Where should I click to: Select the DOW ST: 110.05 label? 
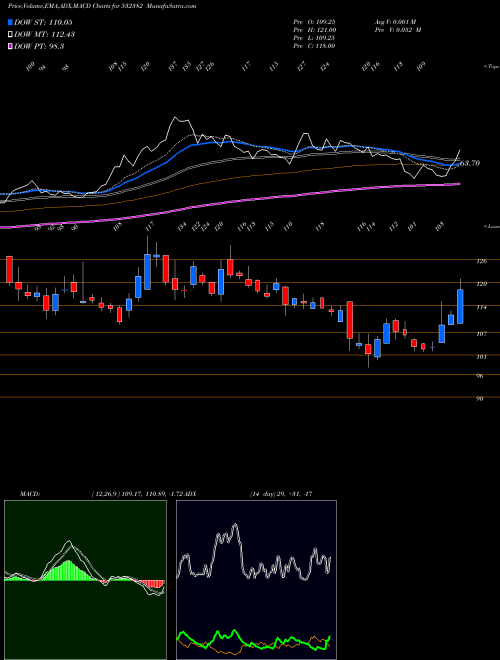(44, 22)
